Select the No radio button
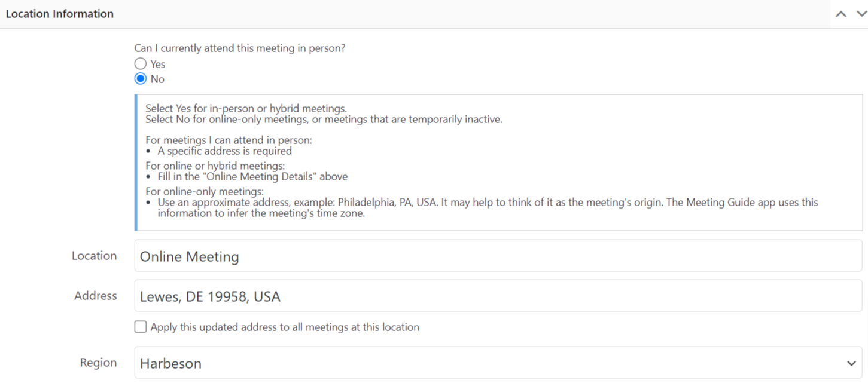 (140, 78)
